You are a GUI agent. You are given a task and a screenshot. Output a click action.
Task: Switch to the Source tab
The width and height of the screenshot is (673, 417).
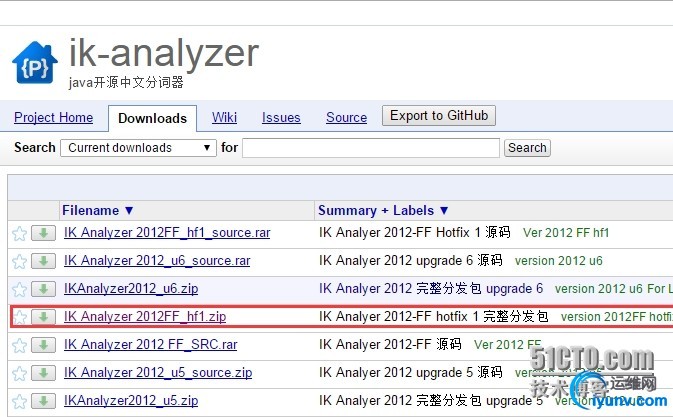pyautogui.click(x=346, y=118)
